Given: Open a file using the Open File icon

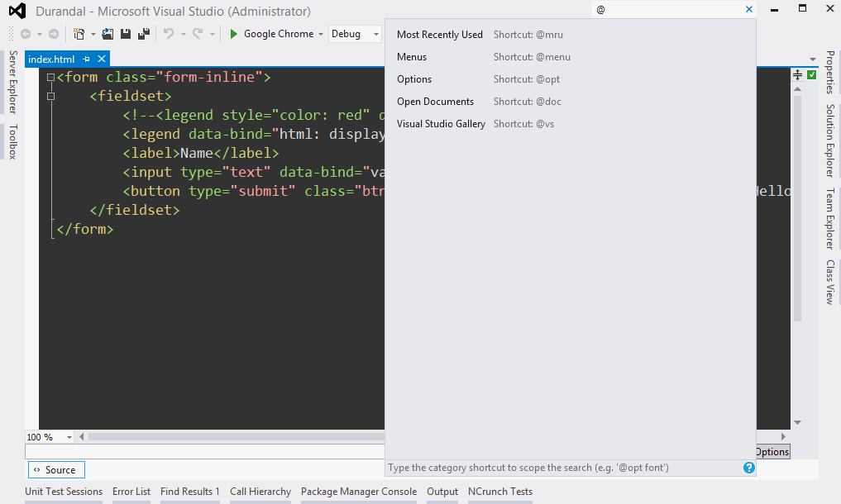Looking at the screenshot, I should [107, 34].
